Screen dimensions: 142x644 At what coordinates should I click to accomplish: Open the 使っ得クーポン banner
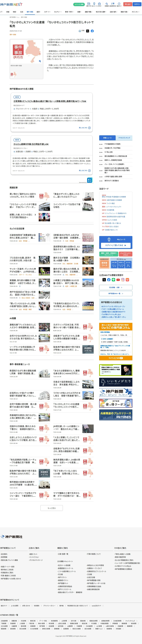(x=116, y=403)
